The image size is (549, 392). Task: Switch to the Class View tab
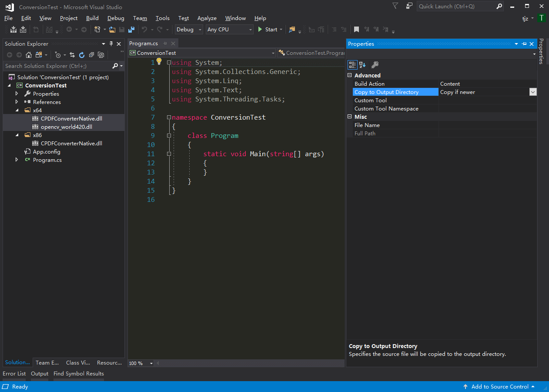(x=78, y=362)
